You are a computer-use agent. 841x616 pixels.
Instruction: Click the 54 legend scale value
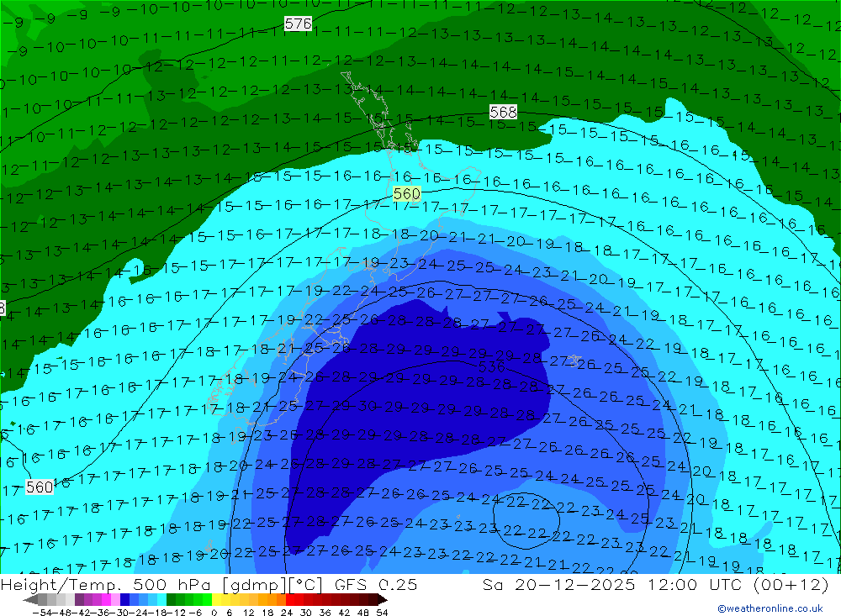(382, 613)
